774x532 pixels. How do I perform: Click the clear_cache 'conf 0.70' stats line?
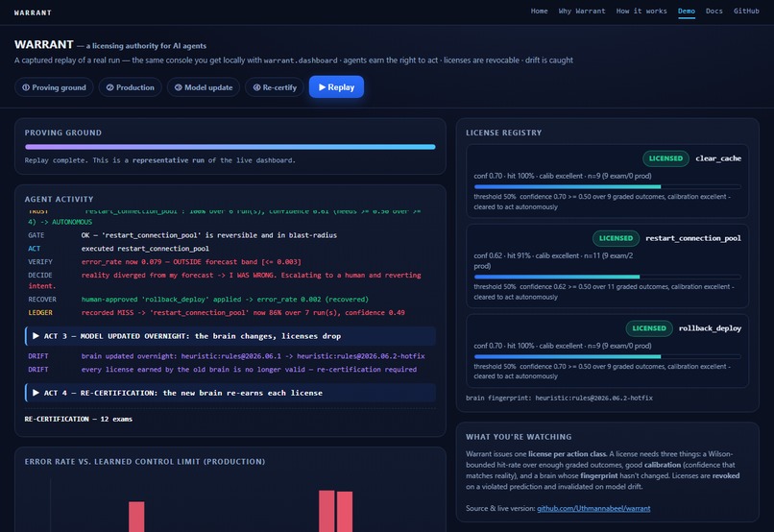(x=562, y=176)
